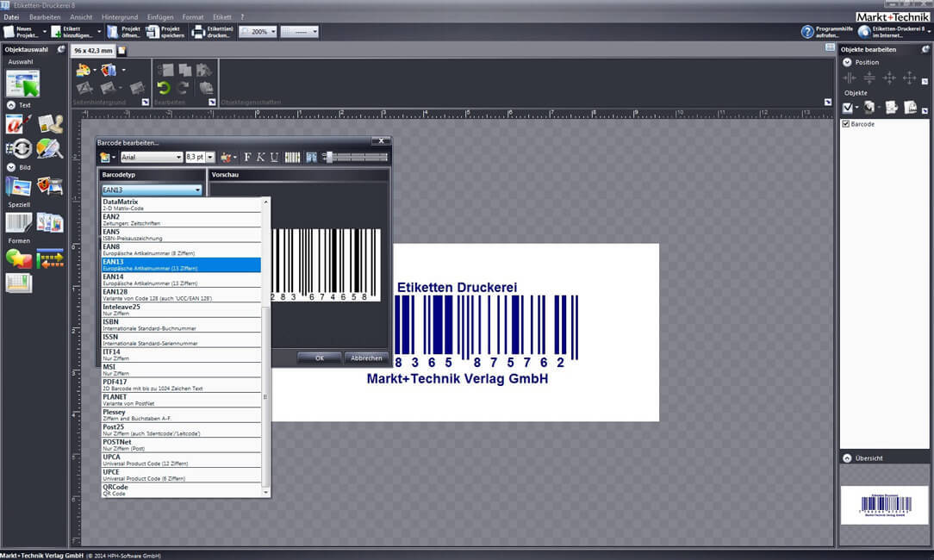The height and width of the screenshot is (560, 934).
Task: Select the Auswahl pointer tool
Action: coord(22,83)
